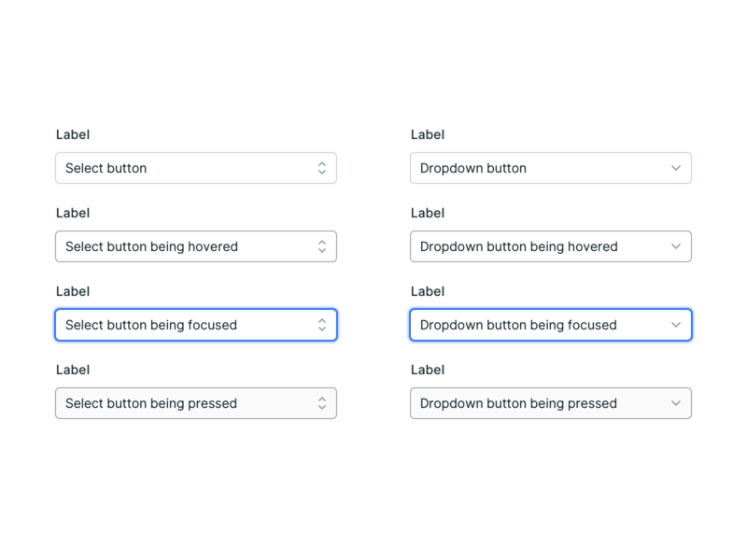Select the Dropdown button being focused control
The height and width of the screenshot is (560, 747).
click(551, 325)
